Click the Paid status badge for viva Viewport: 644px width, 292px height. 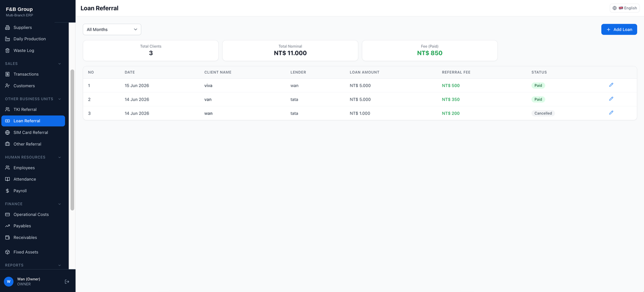tap(538, 86)
